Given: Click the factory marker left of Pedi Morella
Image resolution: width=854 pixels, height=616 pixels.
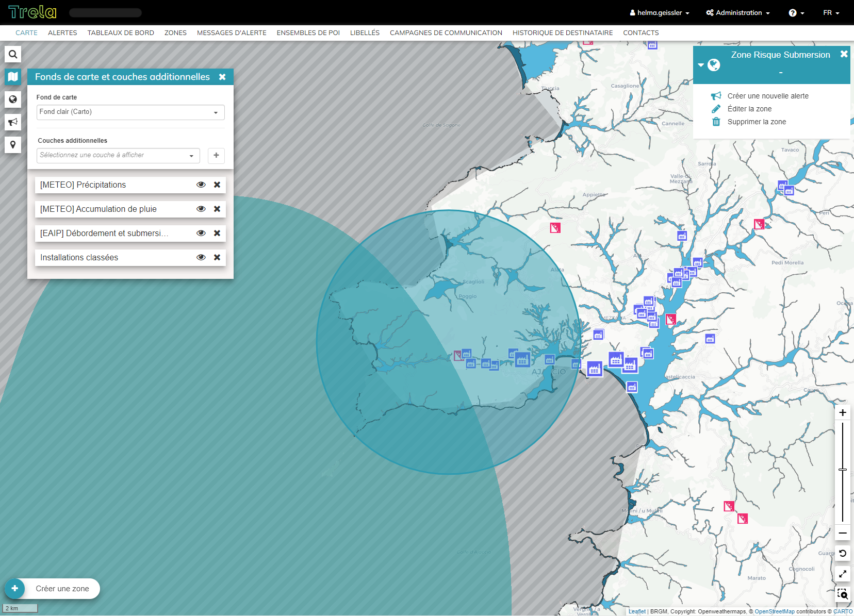Looking at the screenshot, I should 697,262.
